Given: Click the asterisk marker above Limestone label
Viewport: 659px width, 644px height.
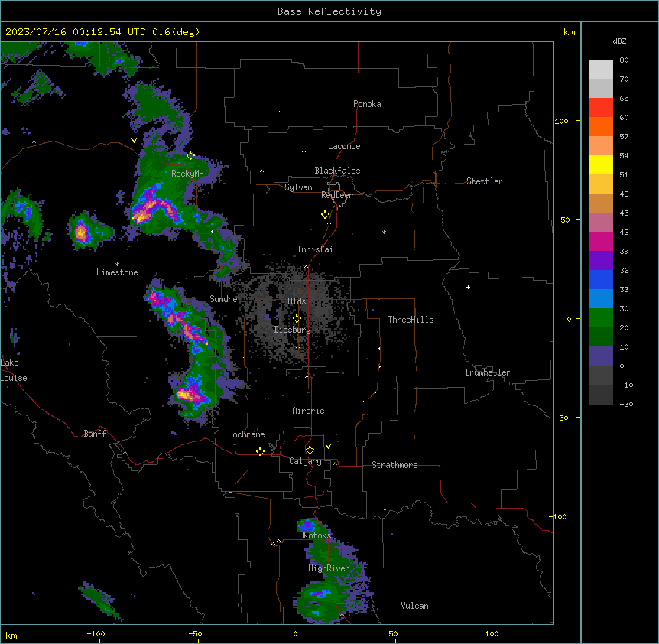Looking at the screenshot, I should tap(117, 265).
